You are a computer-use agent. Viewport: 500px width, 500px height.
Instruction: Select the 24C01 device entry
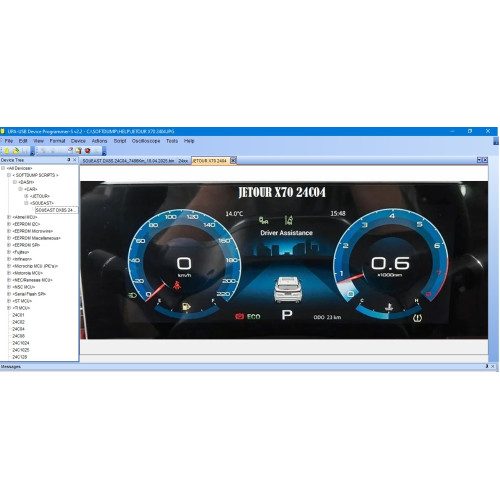[18, 315]
